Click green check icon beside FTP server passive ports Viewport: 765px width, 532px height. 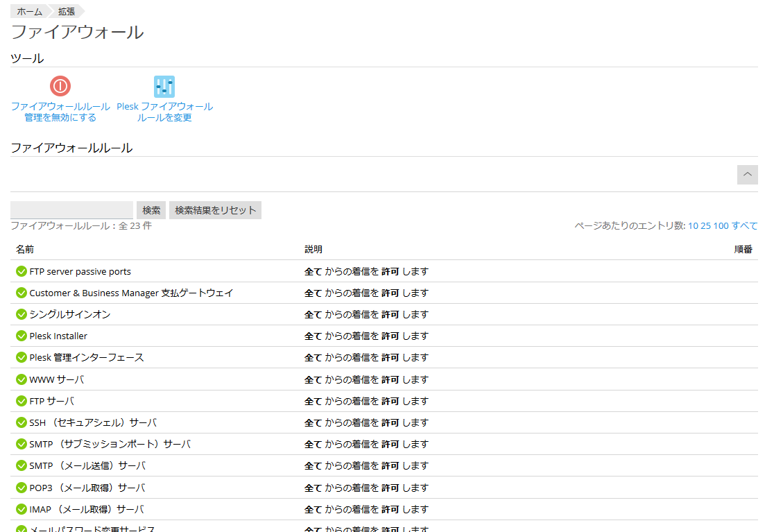click(x=22, y=271)
